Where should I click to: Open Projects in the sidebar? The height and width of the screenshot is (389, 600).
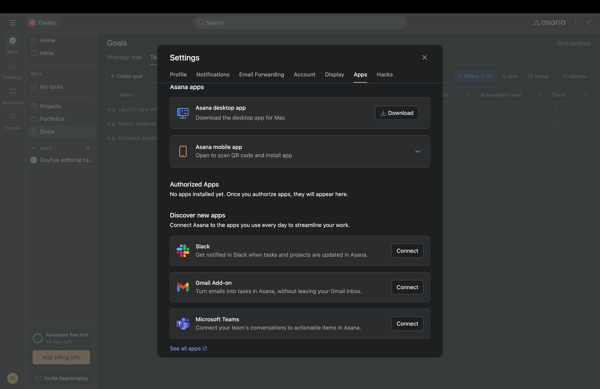pos(61,106)
